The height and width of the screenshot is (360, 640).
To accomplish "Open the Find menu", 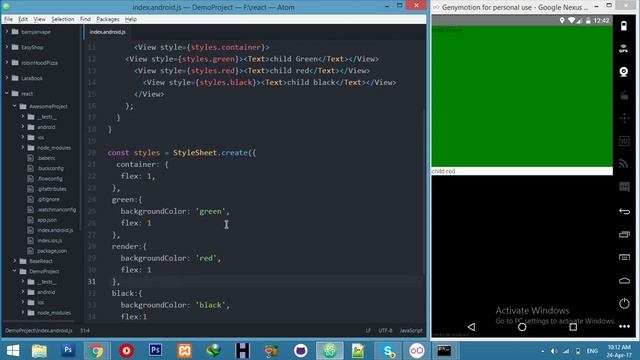I will (x=85, y=19).
